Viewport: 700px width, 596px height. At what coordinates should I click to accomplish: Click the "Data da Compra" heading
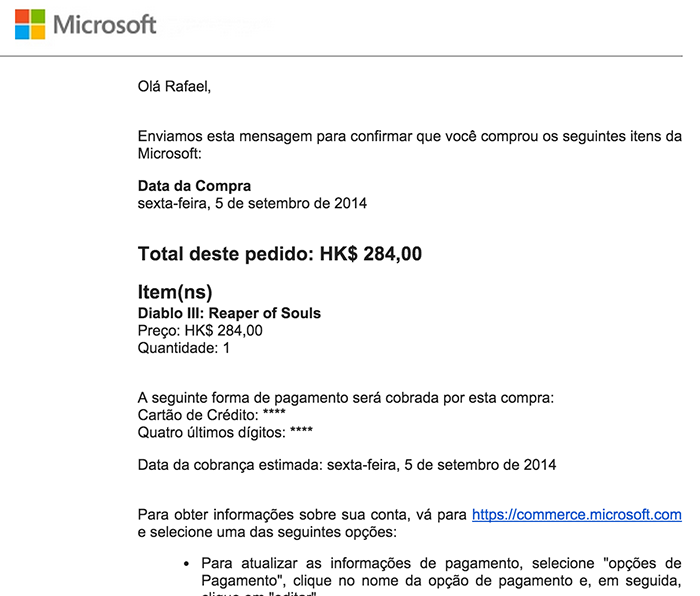point(194,186)
